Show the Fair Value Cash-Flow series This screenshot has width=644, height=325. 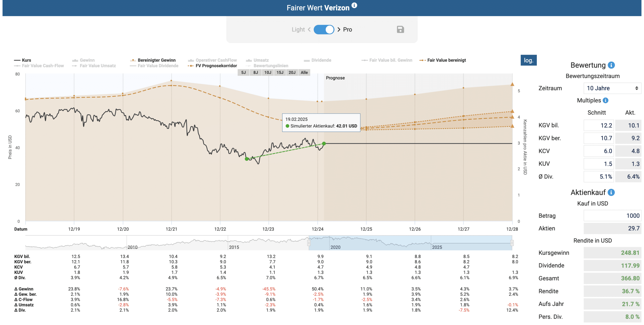pyautogui.click(x=39, y=66)
